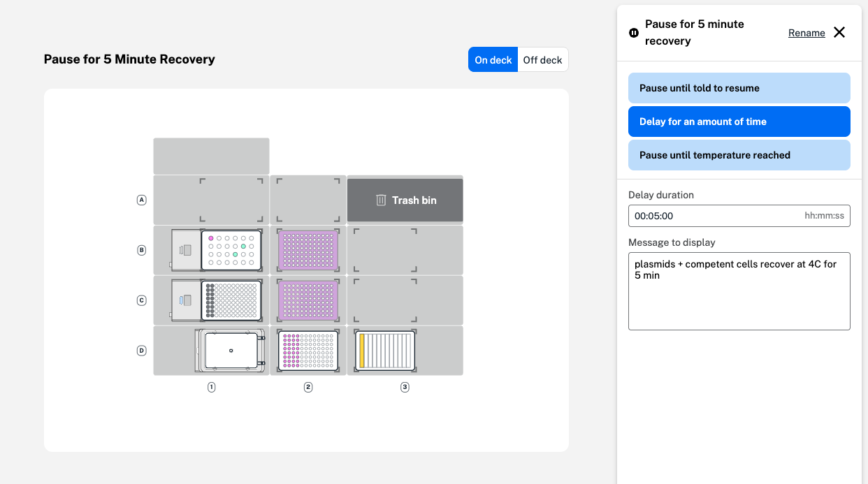The image size is (868, 484).
Task: Click the partially filled well plate in D2
Action: [x=308, y=351]
